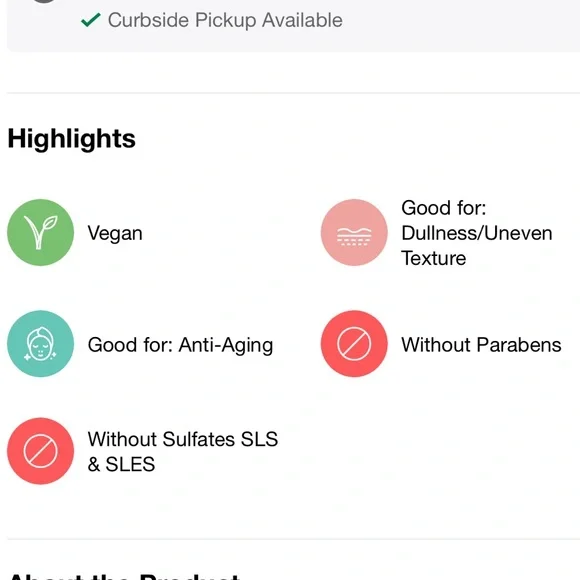Open the About the Product heading

click(x=124, y=576)
